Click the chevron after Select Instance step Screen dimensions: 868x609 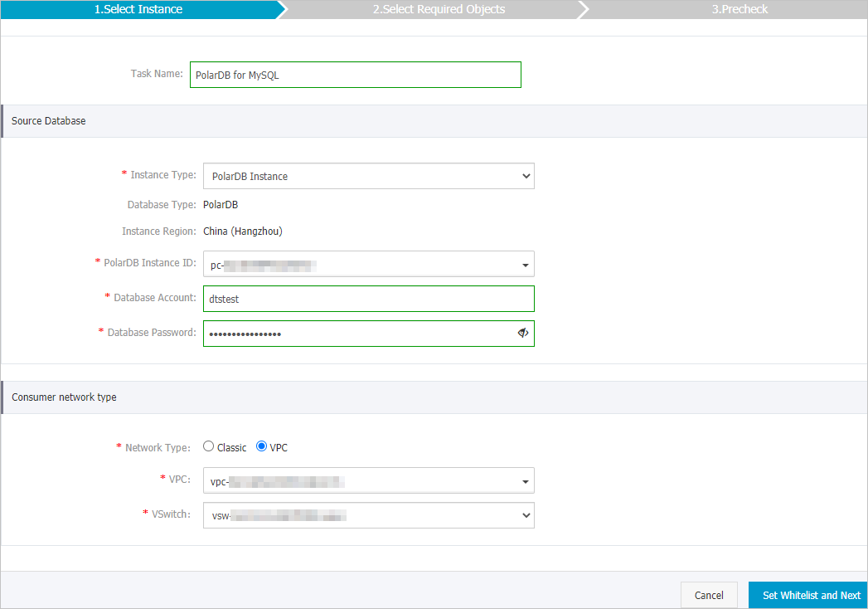coord(283,9)
